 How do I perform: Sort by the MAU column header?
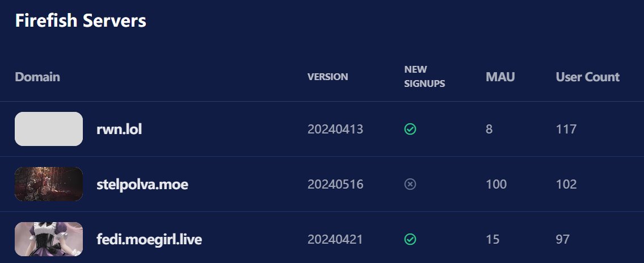500,77
